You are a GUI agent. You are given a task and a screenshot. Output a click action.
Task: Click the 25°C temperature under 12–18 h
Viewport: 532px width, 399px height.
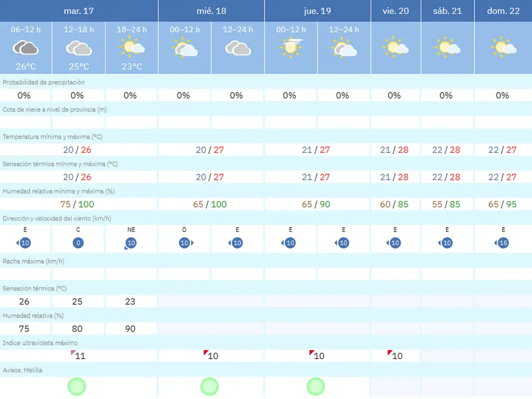[79, 66]
